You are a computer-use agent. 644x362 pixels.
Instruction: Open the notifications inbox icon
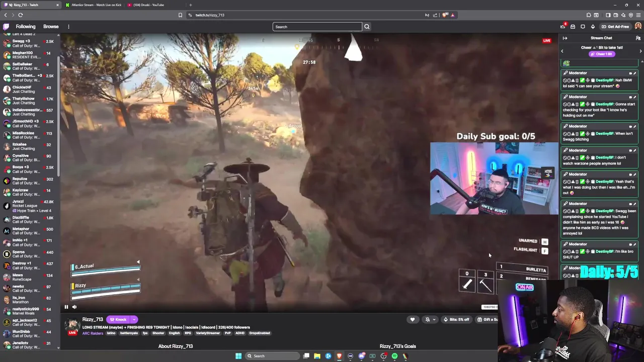tap(573, 27)
